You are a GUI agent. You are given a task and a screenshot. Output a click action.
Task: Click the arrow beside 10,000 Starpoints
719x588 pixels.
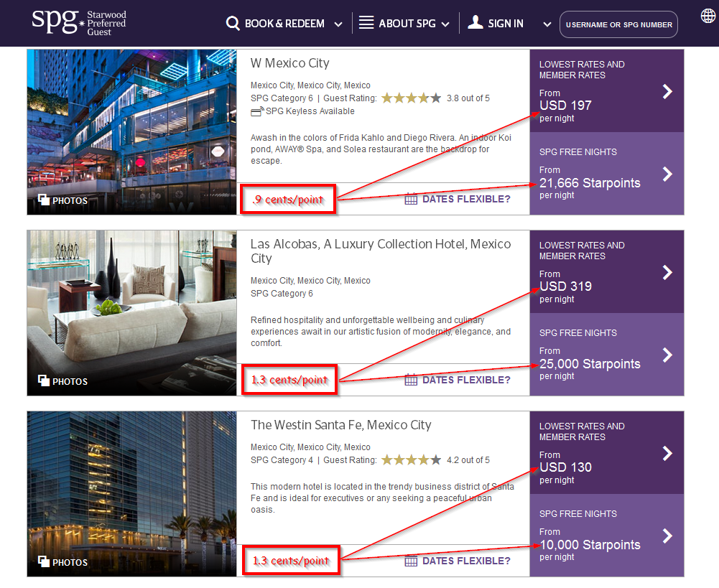[x=667, y=536]
